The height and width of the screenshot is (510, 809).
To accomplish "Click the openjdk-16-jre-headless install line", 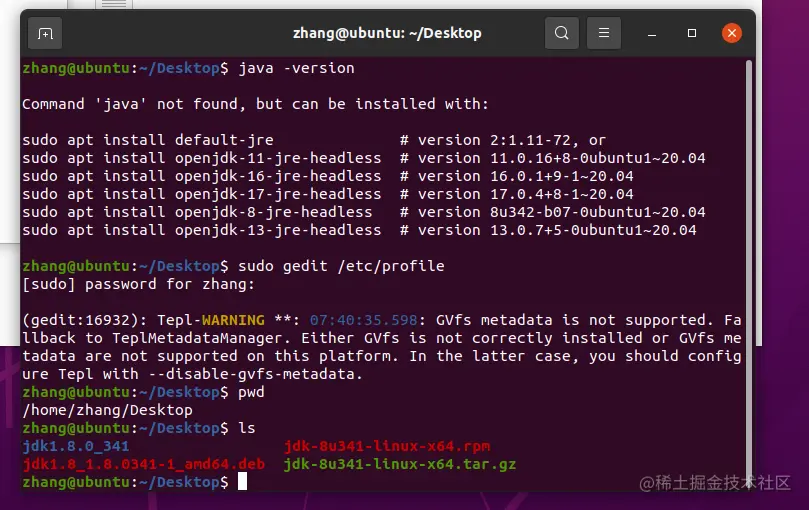I will tap(328, 176).
